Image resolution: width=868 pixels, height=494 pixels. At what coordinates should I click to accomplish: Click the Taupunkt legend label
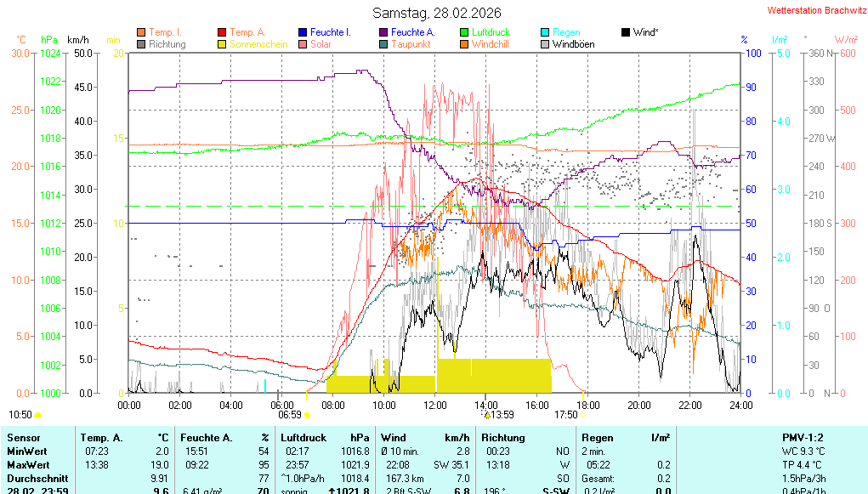pos(410,44)
